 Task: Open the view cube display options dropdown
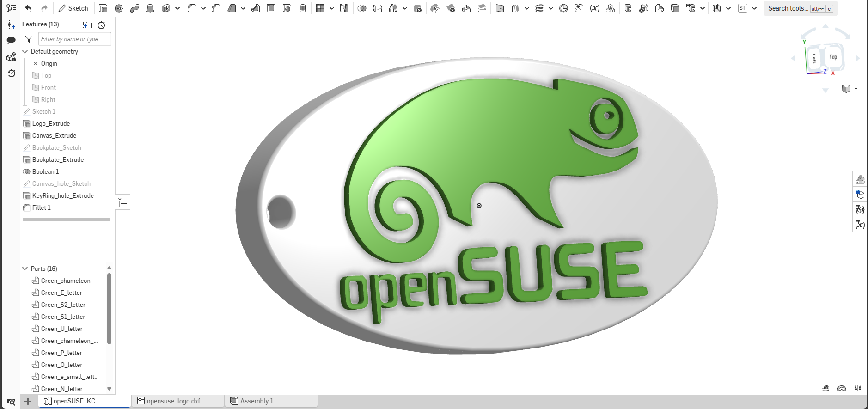[x=856, y=89]
